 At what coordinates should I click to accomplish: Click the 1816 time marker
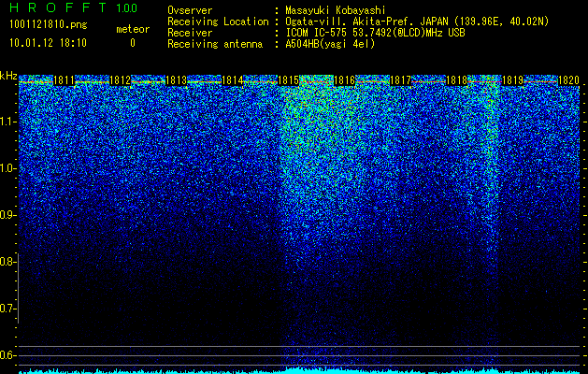point(345,79)
